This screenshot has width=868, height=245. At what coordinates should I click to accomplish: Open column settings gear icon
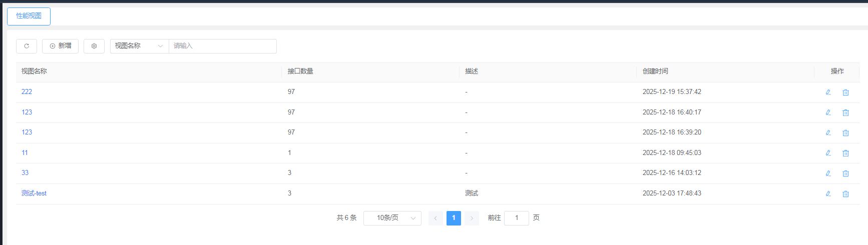click(x=94, y=46)
